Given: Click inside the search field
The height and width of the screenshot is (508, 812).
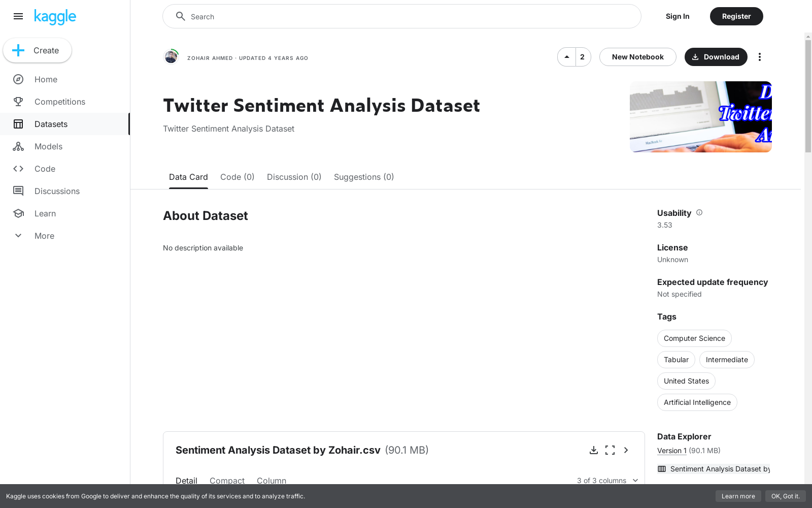Looking at the screenshot, I should (x=401, y=16).
